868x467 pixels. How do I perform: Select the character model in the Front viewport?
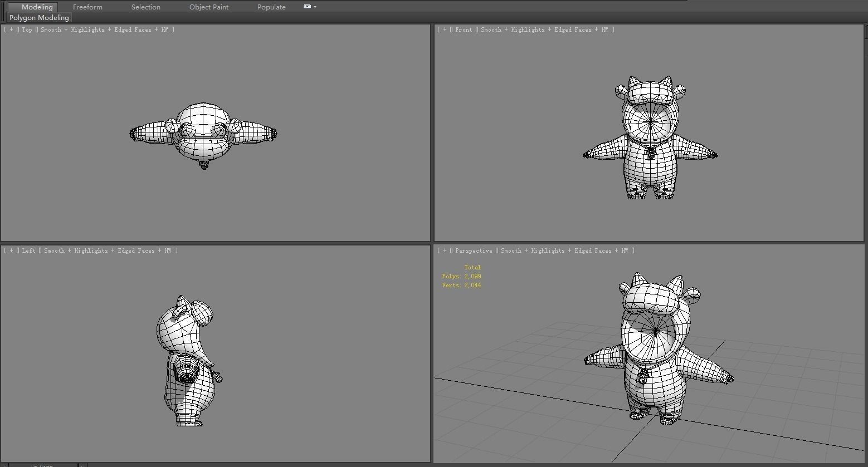pyautogui.click(x=650, y=161)
